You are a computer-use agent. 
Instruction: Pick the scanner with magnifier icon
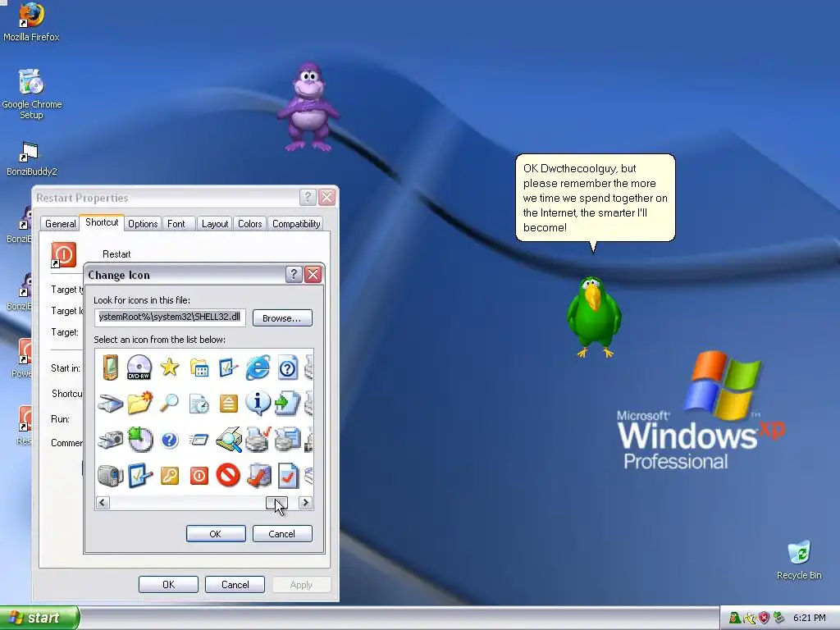[229, 440]
